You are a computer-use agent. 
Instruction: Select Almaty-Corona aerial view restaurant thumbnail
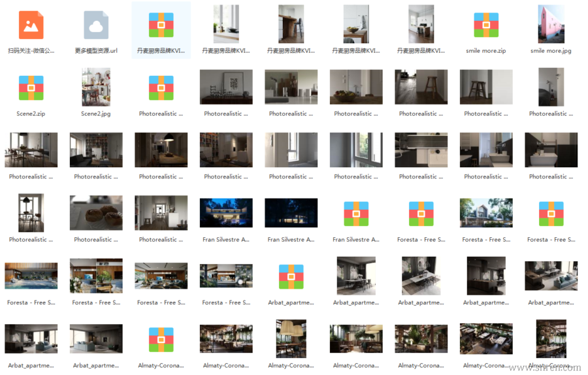(x=486, y=338)
